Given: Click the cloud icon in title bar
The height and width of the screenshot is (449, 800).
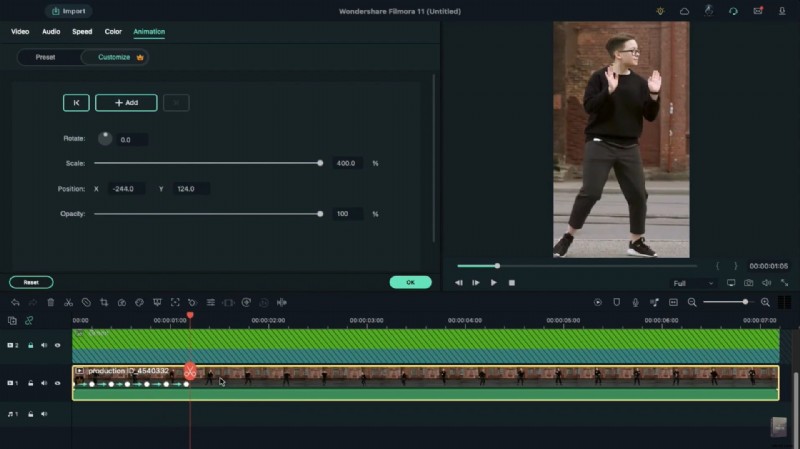Looking at the screenshot, I should coord(684,11).
